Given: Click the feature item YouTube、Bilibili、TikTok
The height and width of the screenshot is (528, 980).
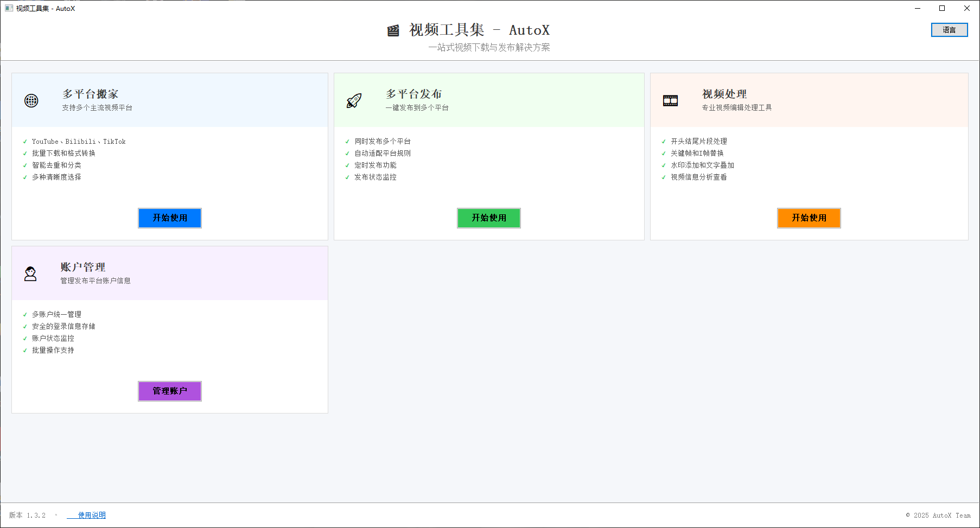Looking at the screenshot, I should click(79, 141).
